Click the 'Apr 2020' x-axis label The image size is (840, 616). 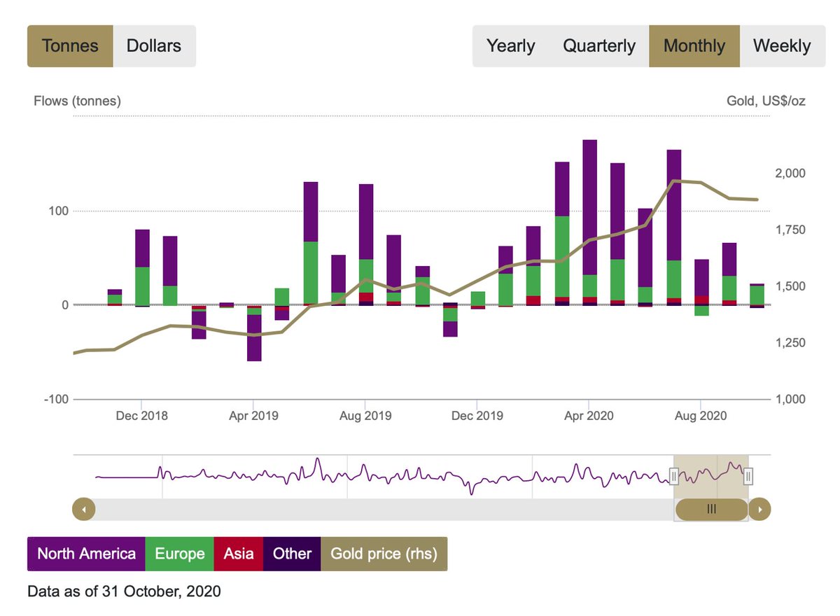click(589, 416)
